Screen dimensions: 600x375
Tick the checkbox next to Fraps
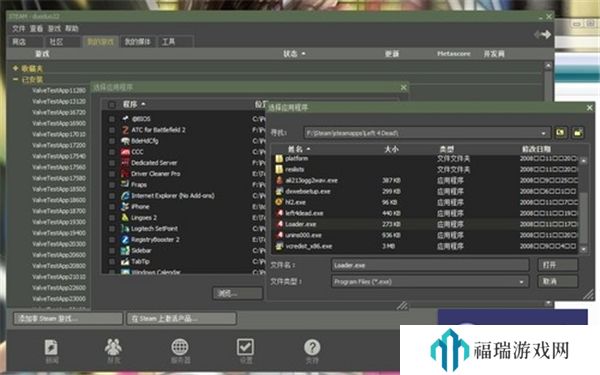(112, 185)
